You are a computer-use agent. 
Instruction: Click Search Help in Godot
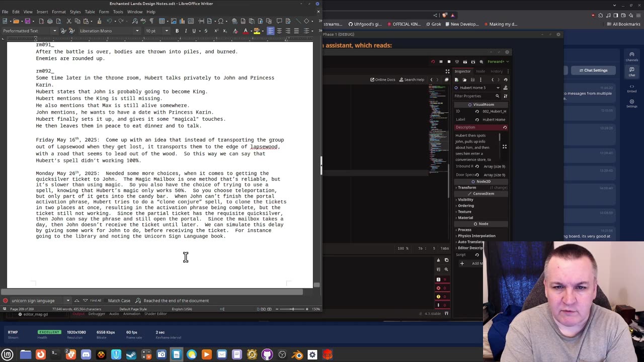point(411,79)
